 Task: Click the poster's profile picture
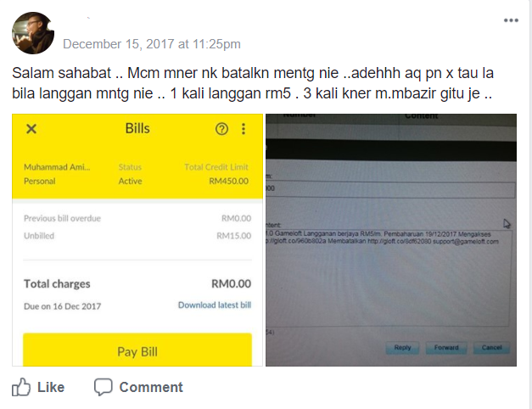pos(33,33)
